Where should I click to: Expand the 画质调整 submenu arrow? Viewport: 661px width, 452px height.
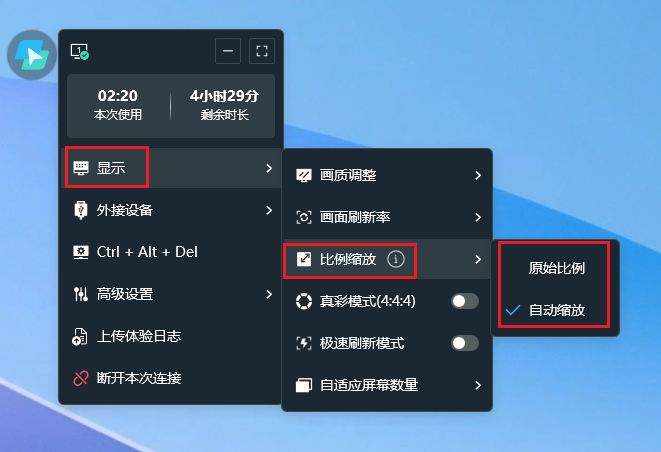click(478, 175)
